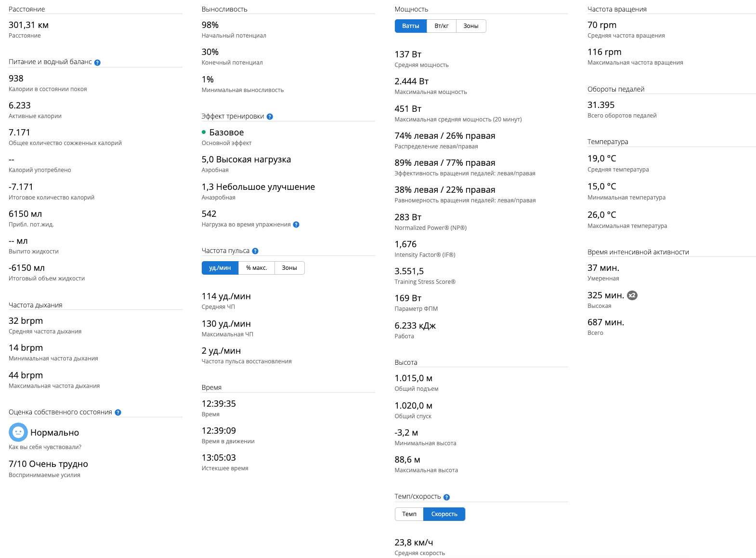
Task: Click the 7/10 Очень трудно effort rating
Action: coord(48,464)
